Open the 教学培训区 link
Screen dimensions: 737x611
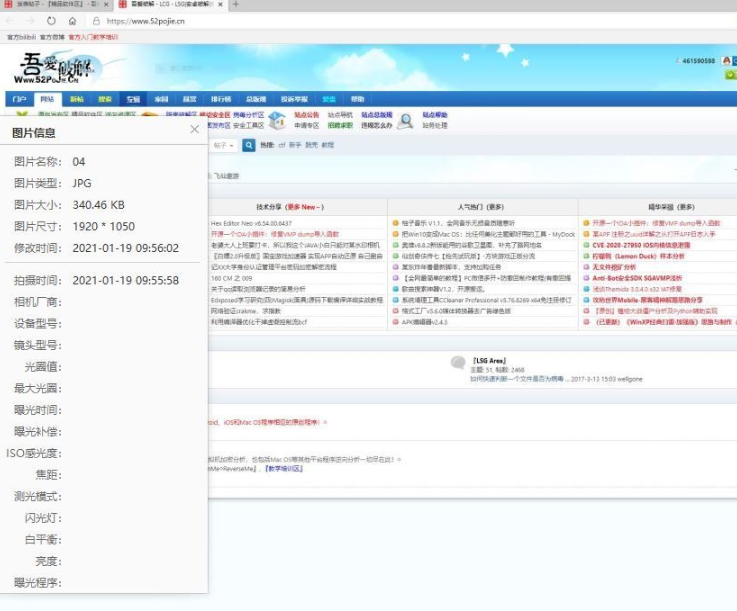pos(284,469)
